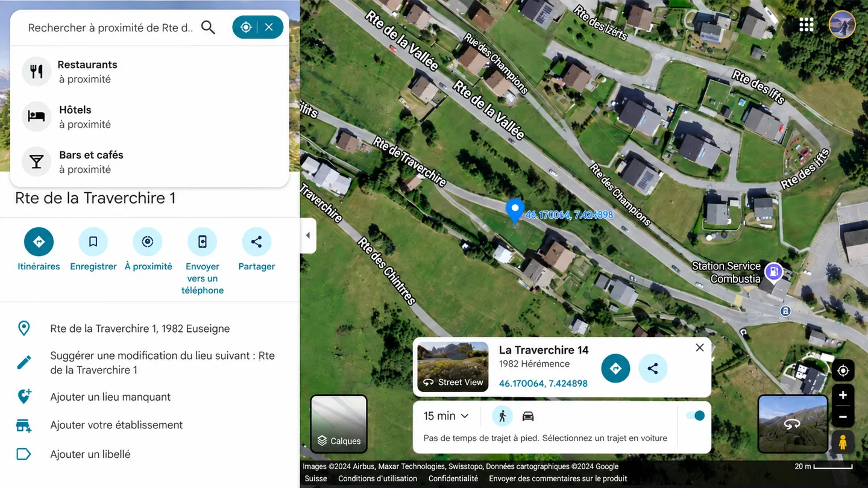Click the show my location button on the map
The width and height of the screenshot is (868, 488).
tap(843, 371)
